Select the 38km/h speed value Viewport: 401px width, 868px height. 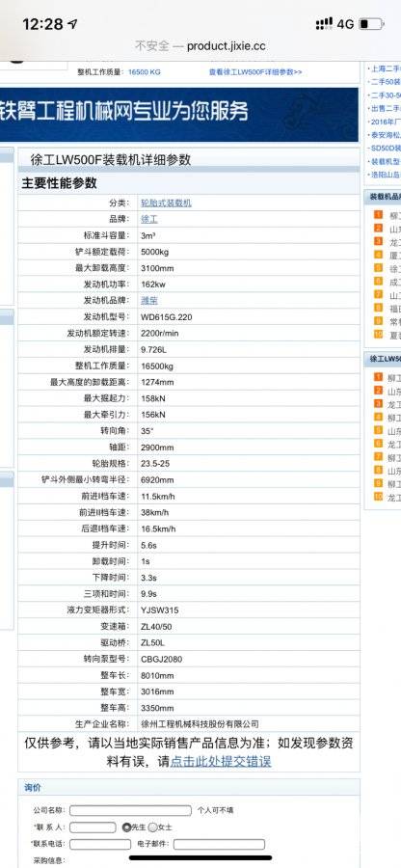pyautogui.click(x=156, y=513)
